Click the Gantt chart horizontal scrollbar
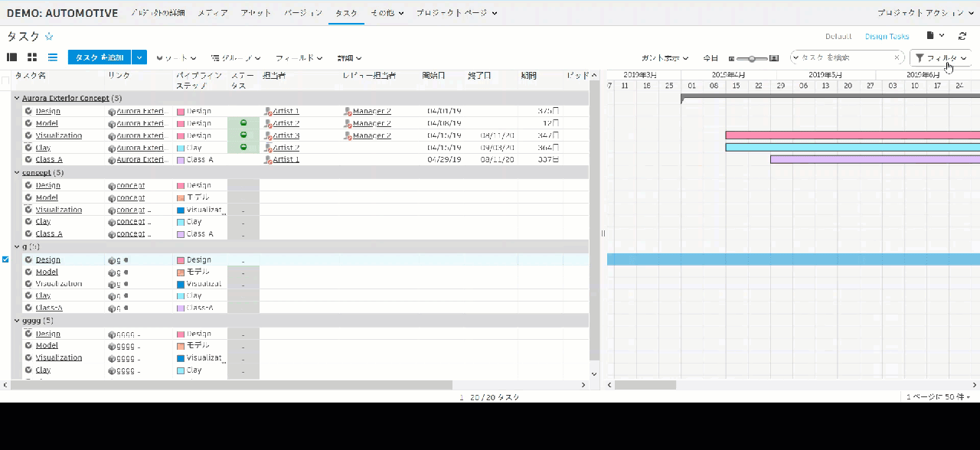The height and width of the screenshot is (450, 980). click(645, 385)
